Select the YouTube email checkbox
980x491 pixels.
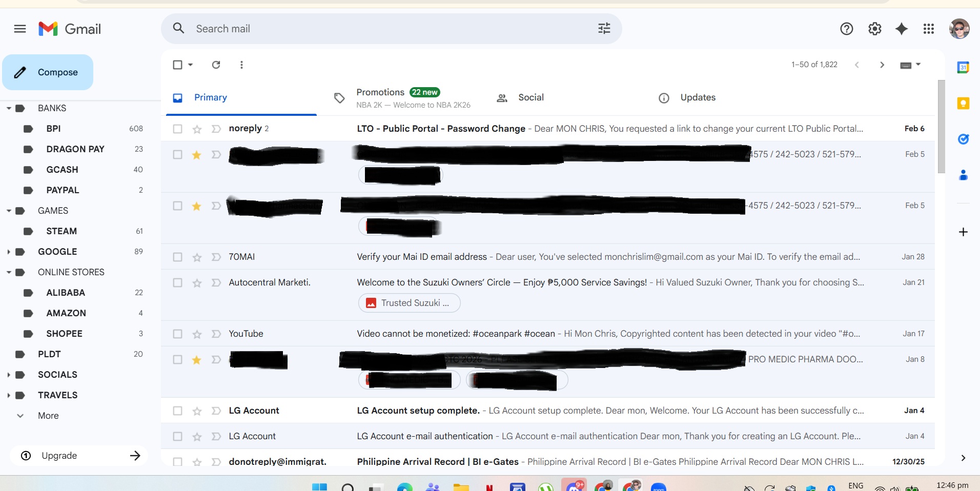(x=177, y=334)
